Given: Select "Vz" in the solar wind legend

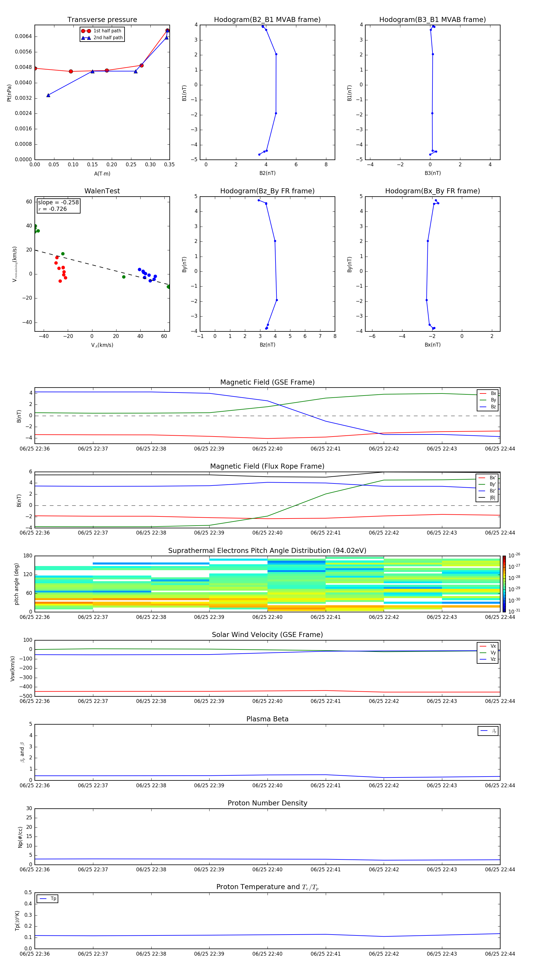Looking at the screenshot, I should 488,659.
